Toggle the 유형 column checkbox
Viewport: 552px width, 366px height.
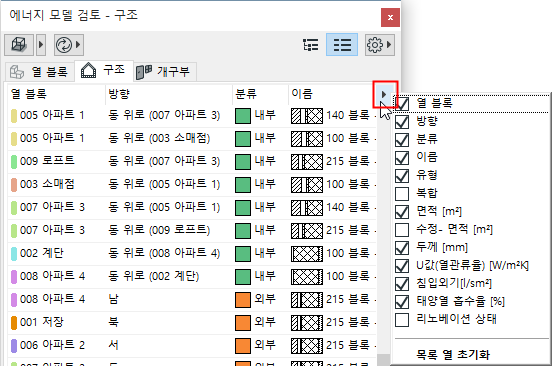[402, 176]
